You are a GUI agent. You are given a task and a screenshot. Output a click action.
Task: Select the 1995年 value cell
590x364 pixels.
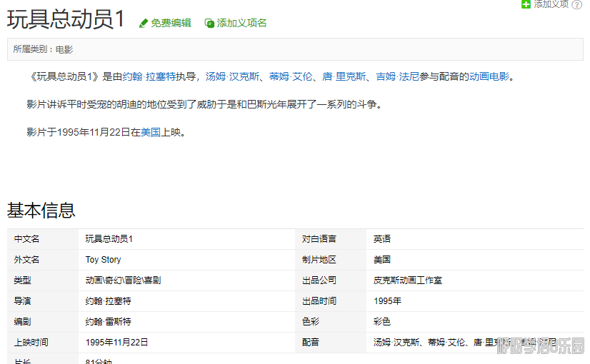475,301
